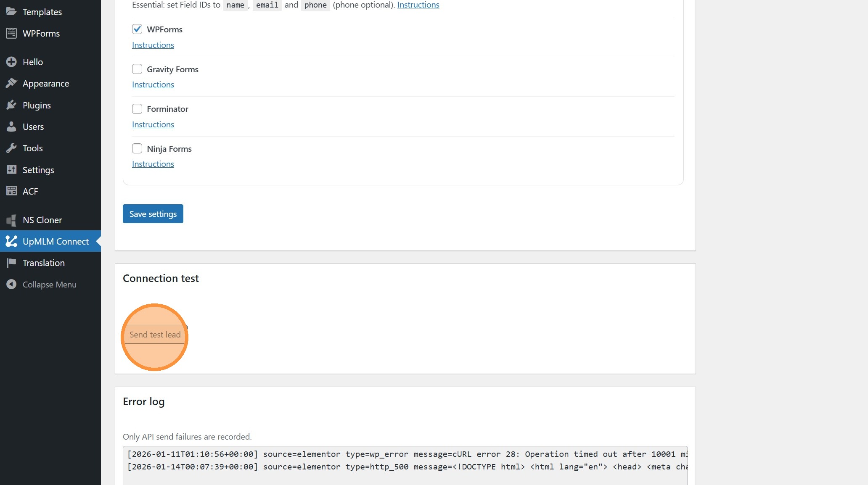868x485 pixels.
Task: Tick the Forminator checkbox
Action: (137, 109)
